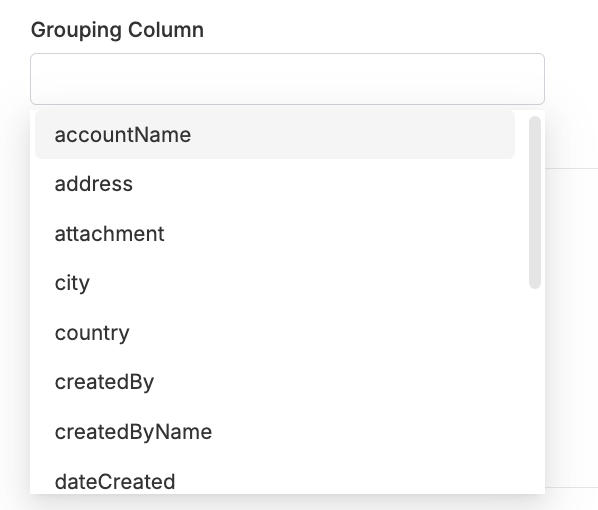Use country as the grouping column
Image resolution: width=598 pixels, height=510 pixels.
pyautogui.click(x=275, y=333)
